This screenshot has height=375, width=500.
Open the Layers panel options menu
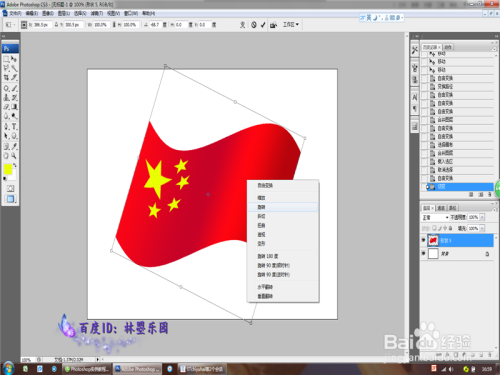point(494,210)
